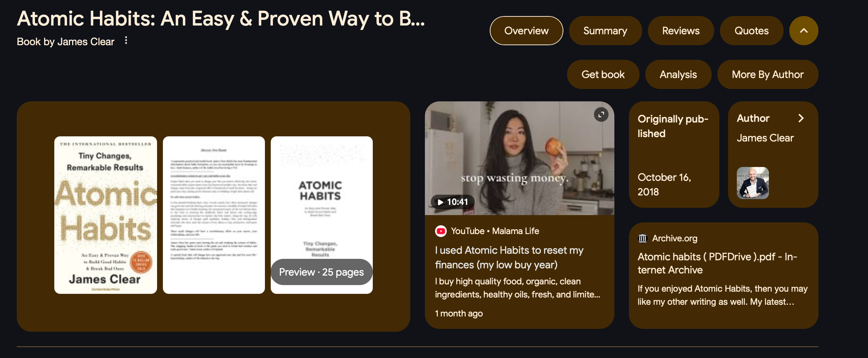
Task: Open the Atomic Habits cover image
Action: tap(106, 215)
